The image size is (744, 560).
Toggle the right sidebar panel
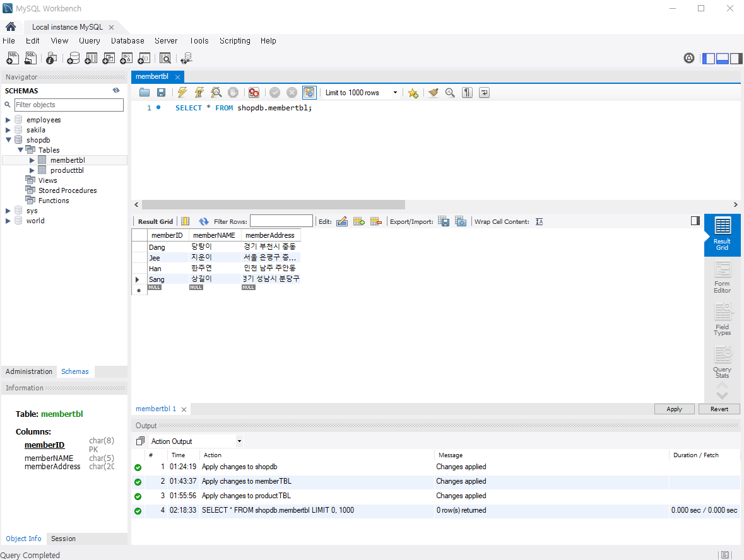click(736, 58)
